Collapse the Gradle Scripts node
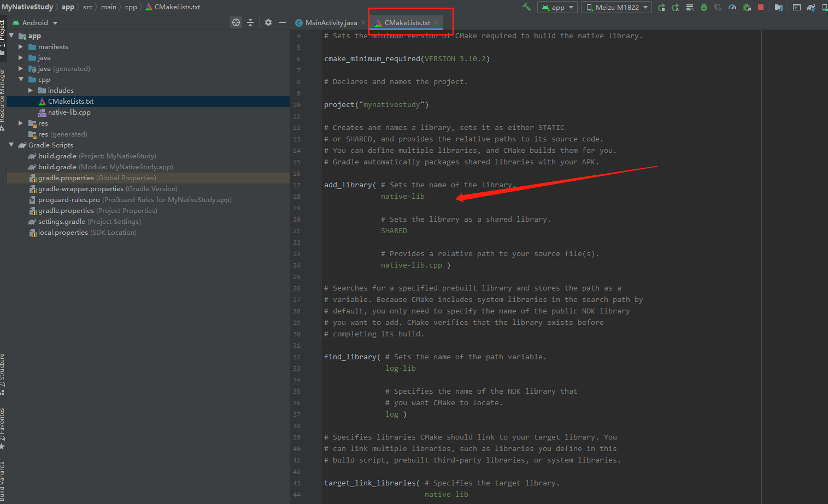Image resolution: width=828 pixels, height=504 pixels. click(x=11, y=145)
